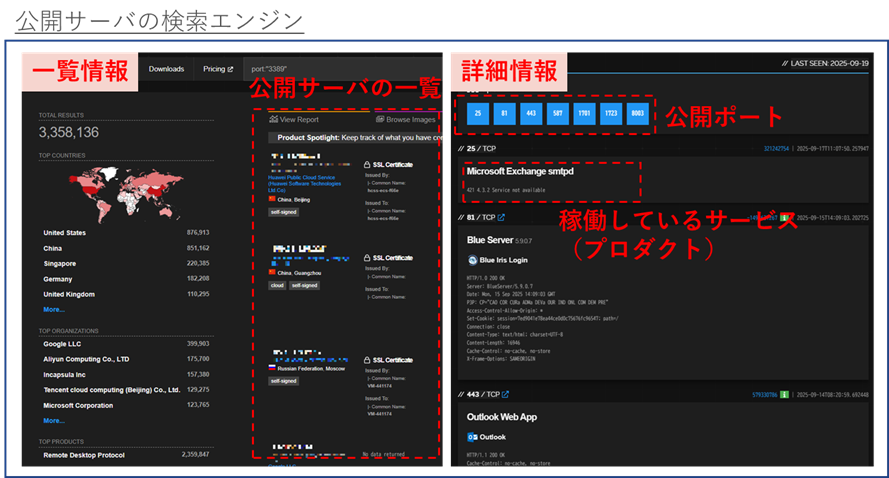Select open port 8003 box
The height and width of the screenshot is (478, 889).
[x=638, y=113]
